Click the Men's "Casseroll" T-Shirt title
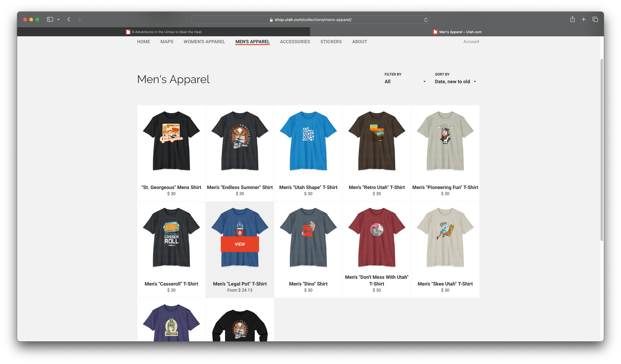The width and height of the screenshot is (621, 364). (171, 284)
